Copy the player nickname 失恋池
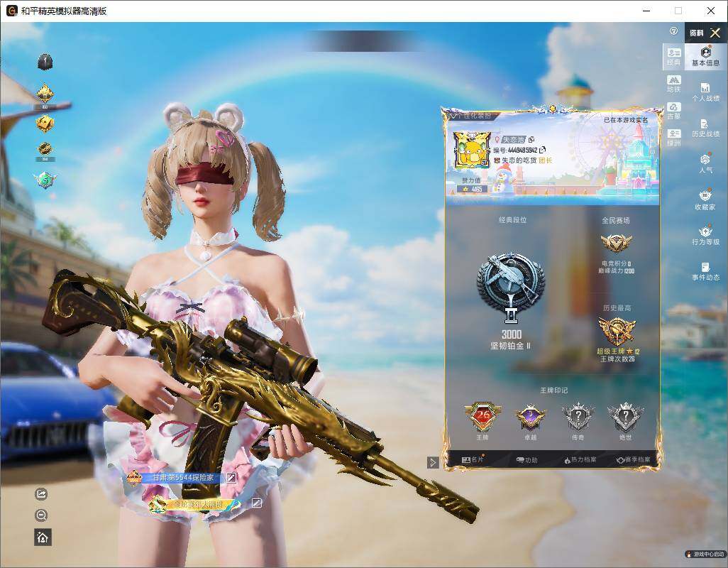This screenshot has width=728, height=568. [531, 139]
